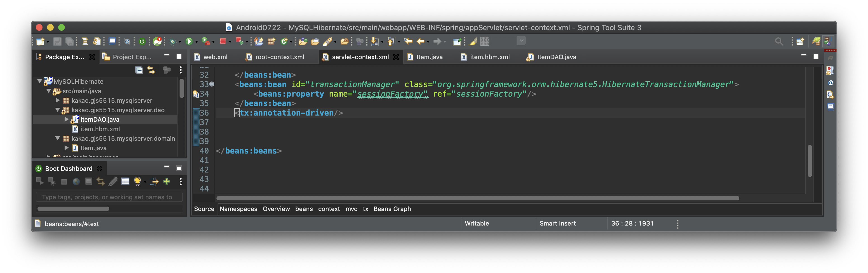Open the empty combo box dropdown in toolbar
This screenshot has height=273, width=868.
[521, 41]
